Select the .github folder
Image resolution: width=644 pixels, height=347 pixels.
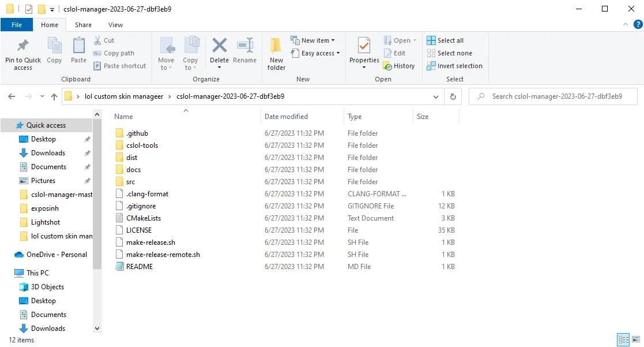coord(137,133)
